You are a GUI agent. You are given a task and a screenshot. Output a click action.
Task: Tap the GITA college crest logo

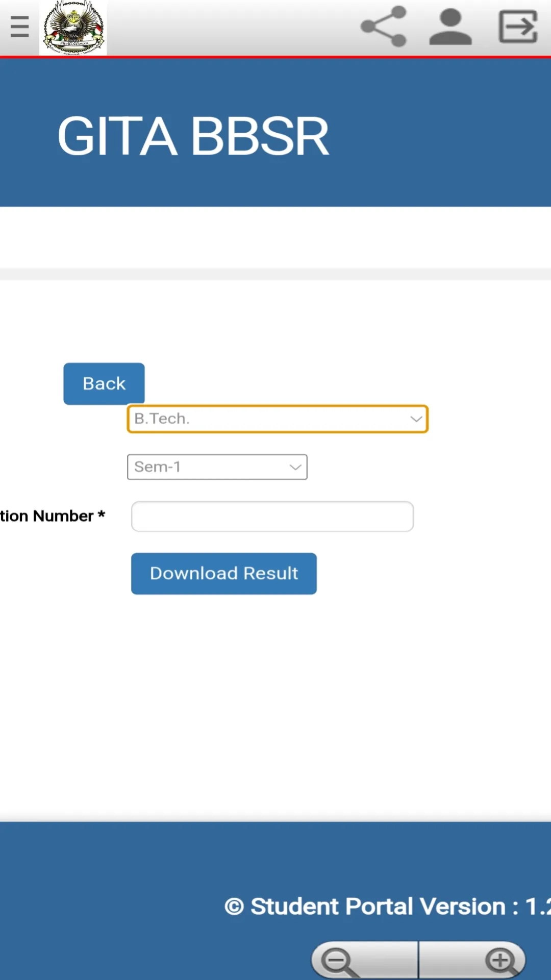point(73,28)
